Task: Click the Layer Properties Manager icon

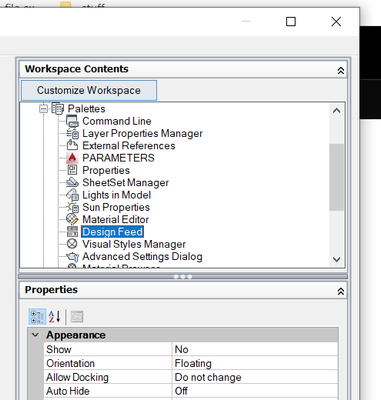Action: [72, 133]
